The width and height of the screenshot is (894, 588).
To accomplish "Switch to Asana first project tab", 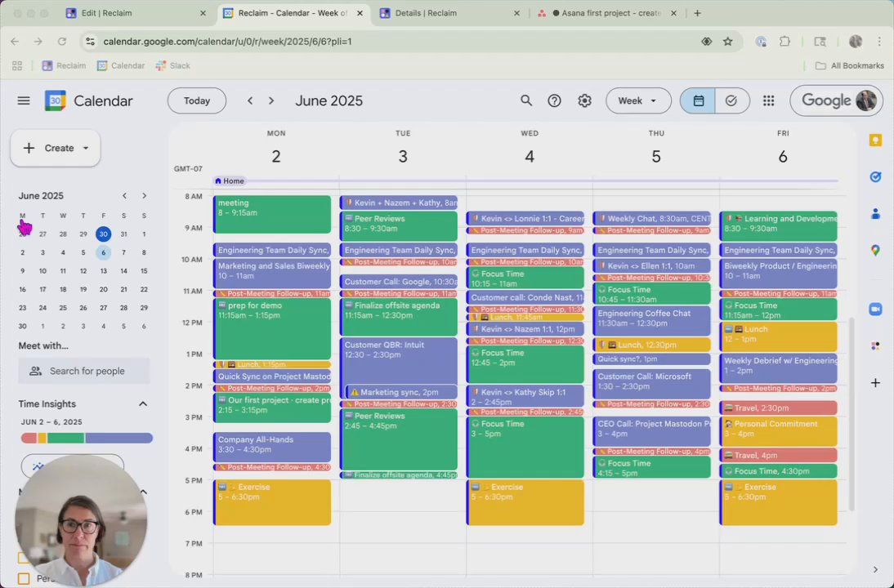I will click(x=606, y=13).
